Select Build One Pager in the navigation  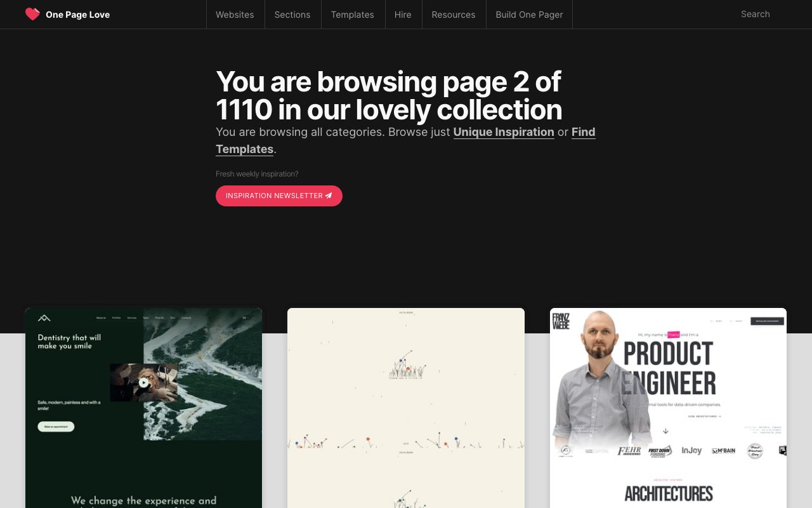click(529, 14)
